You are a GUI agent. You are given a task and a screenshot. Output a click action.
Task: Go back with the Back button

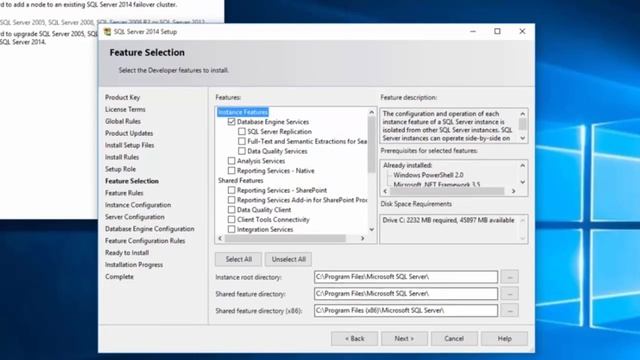(354, 339)
